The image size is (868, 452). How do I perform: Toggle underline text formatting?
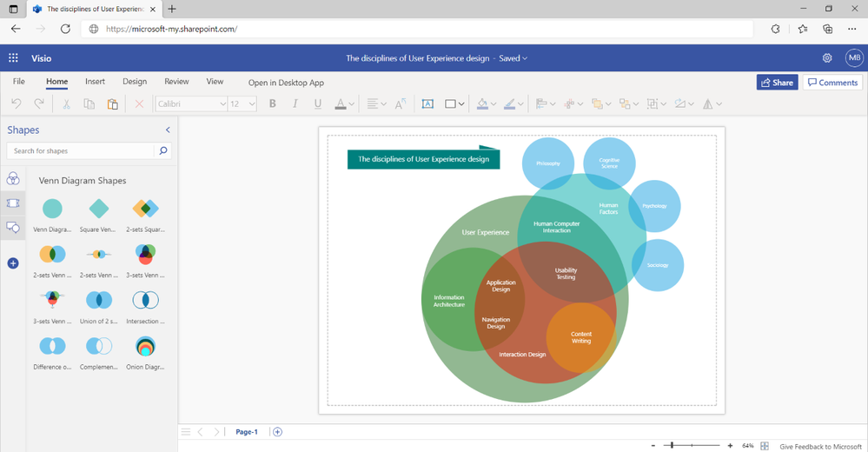tap(318, 104)
